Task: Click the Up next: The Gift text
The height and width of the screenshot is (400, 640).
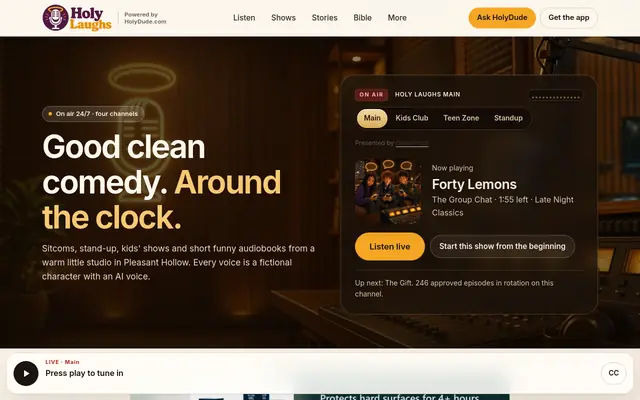Action: click(x=454, y=288)
